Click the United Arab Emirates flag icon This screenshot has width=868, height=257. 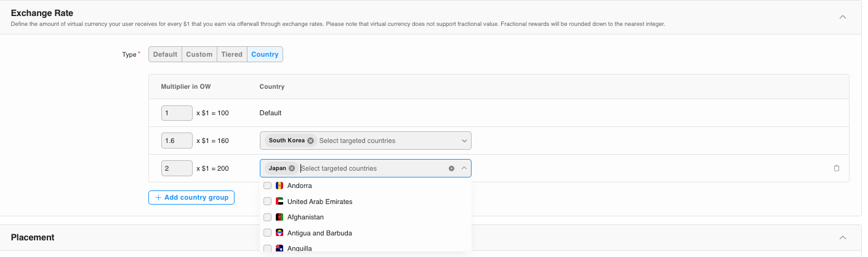point(279,202)
